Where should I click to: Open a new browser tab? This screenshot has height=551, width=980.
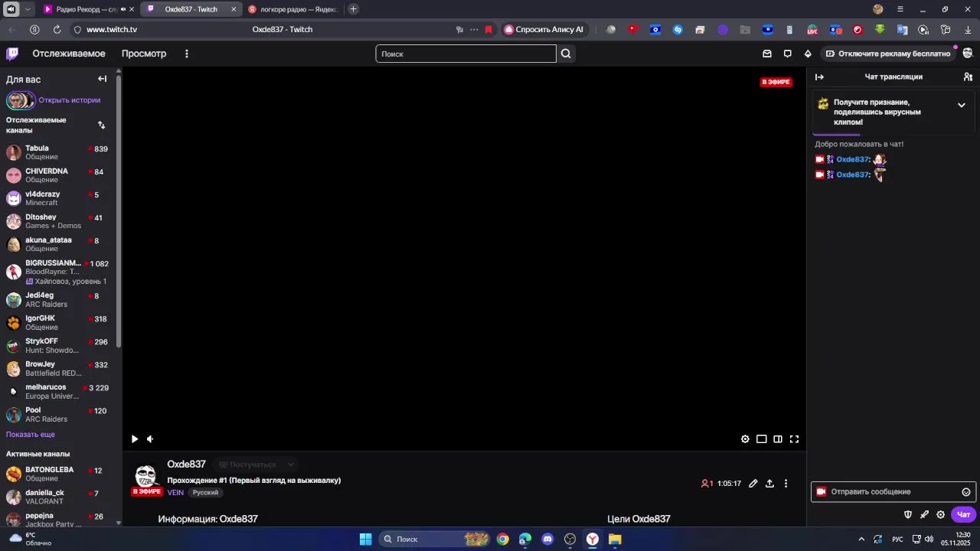coord(353,9)
